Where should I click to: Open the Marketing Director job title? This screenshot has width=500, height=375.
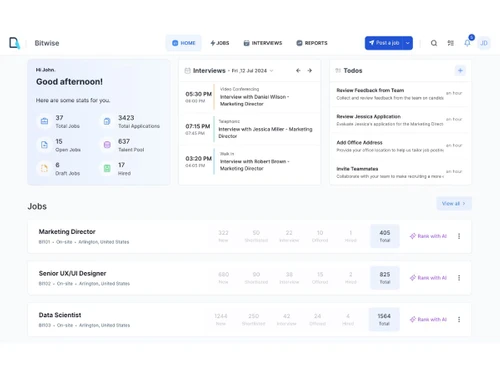click(67, 232)
